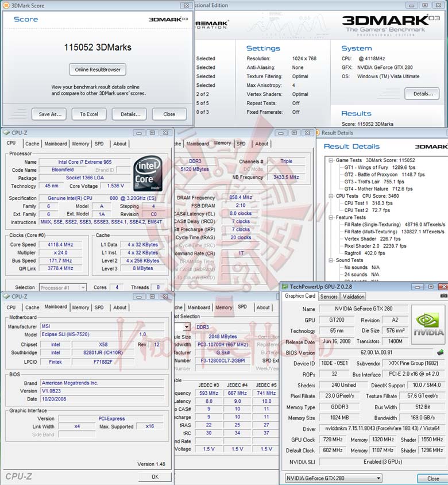Select the Graphics Card tab in GPU-Z

300,296
